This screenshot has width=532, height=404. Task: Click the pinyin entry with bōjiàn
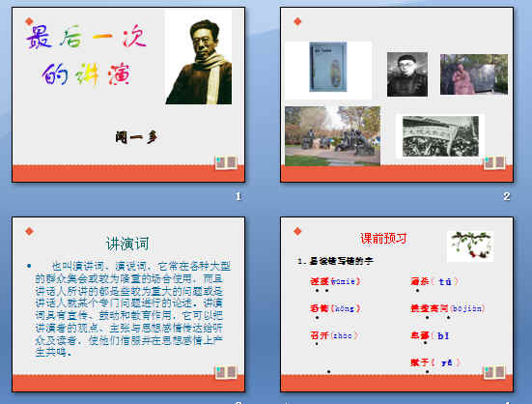coord(448,308)
